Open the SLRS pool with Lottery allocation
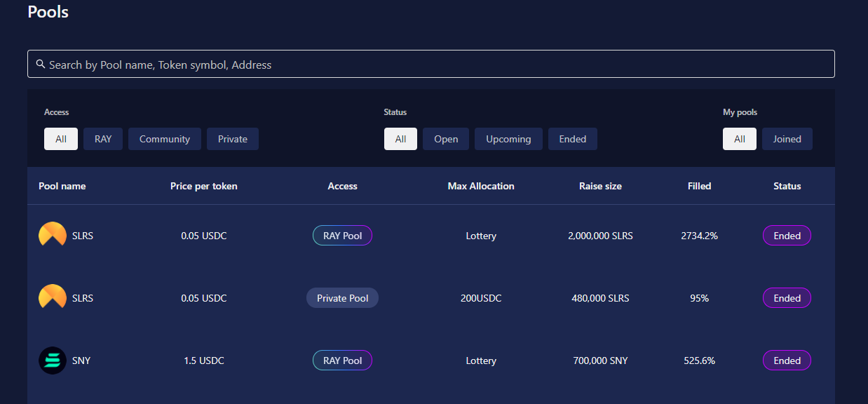The height and width of the screenshot is (404, 868). [83, 236]
